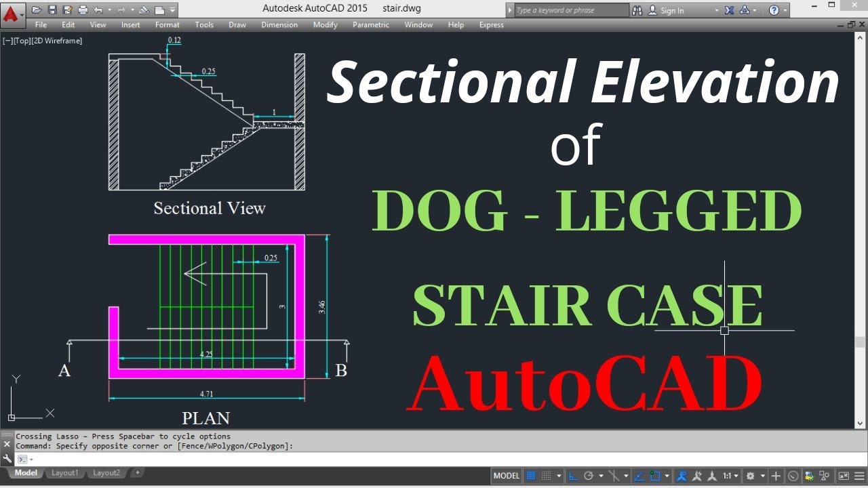This screenshot has height=488, width=868.
Task: Toggle Snap mode dotted grid icon
Action: [x=547, y=476]
